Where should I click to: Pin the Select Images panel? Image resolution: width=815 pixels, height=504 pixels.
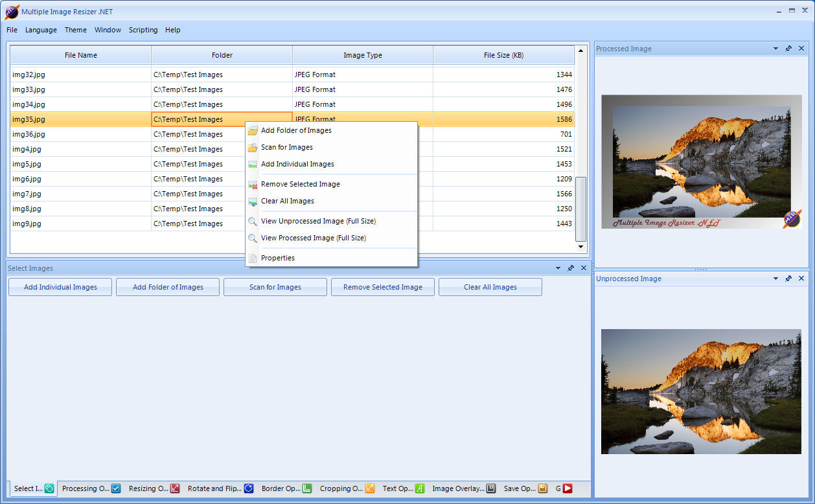coord(571,268)
